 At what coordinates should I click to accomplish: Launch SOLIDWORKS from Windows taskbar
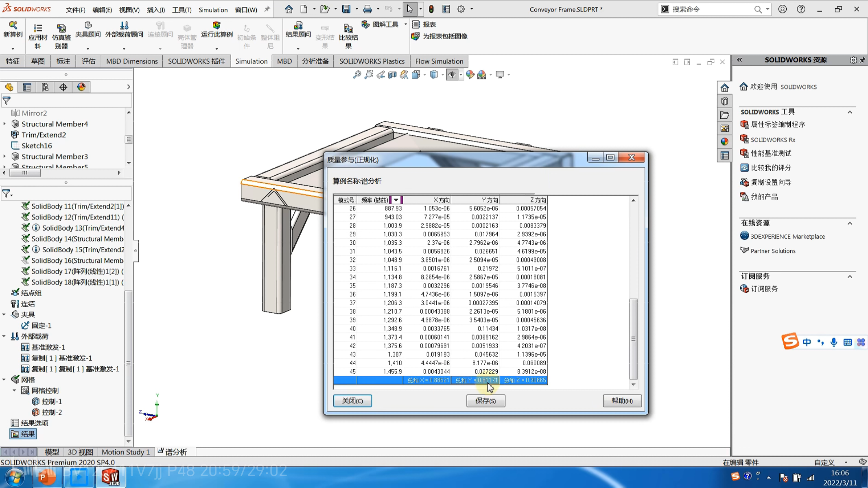(110, 477)
